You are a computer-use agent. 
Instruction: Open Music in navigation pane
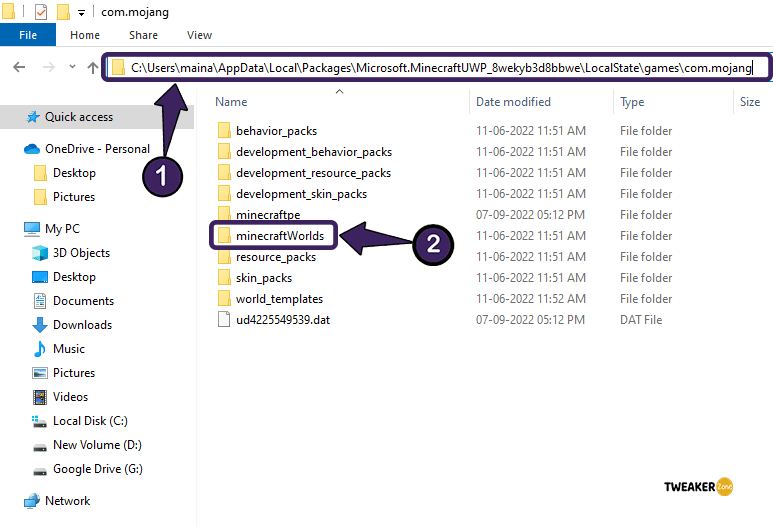[x=69, y=349]
